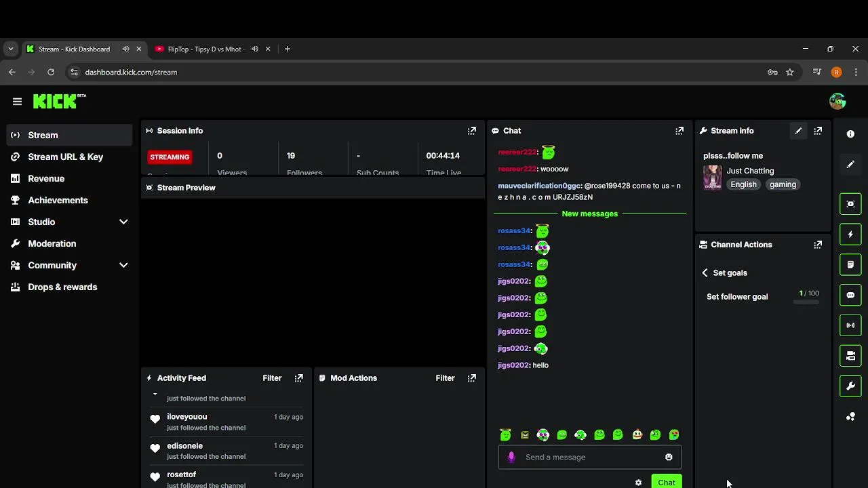Toggle the wrench widget in the right sidebar
Screen dimensions: 868x488
pyautogui.click(x=850, y=386)
